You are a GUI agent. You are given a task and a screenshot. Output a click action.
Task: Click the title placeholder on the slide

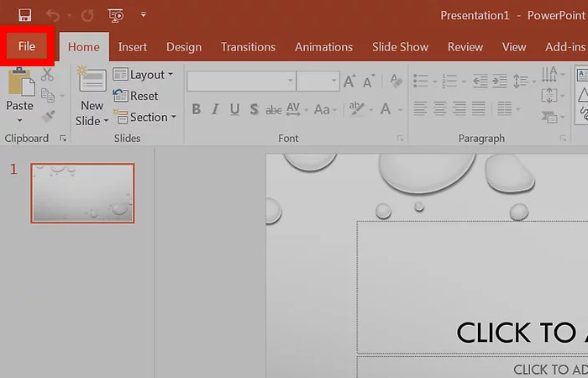pyautogui.click(x=472, y=287)
